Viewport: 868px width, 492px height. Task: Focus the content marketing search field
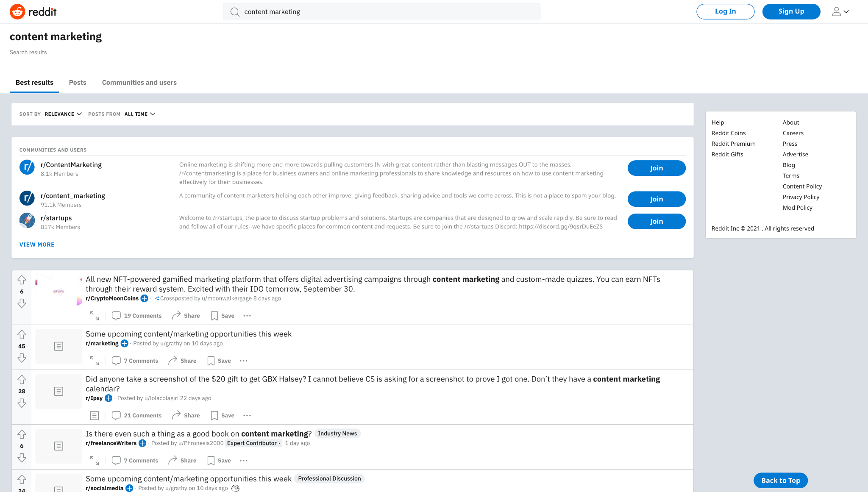coord(381,12)
